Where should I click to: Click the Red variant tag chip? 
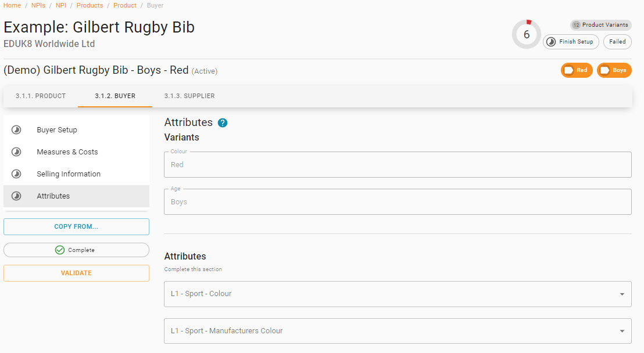[x=577, y=70]
